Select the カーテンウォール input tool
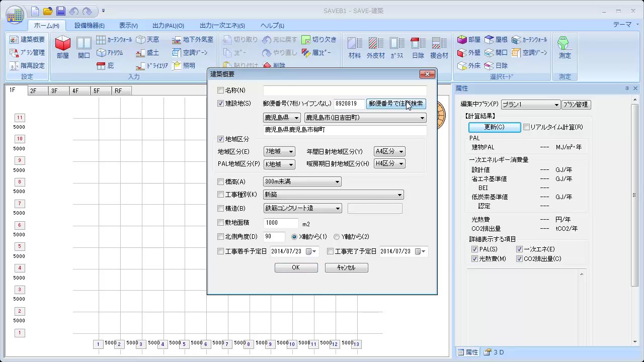The image size is (644, 362). 114,39
